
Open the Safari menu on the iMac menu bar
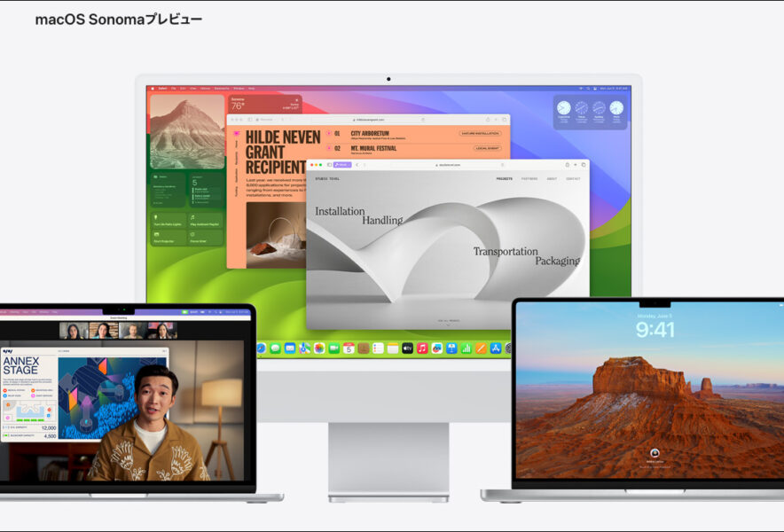point(162,89)
